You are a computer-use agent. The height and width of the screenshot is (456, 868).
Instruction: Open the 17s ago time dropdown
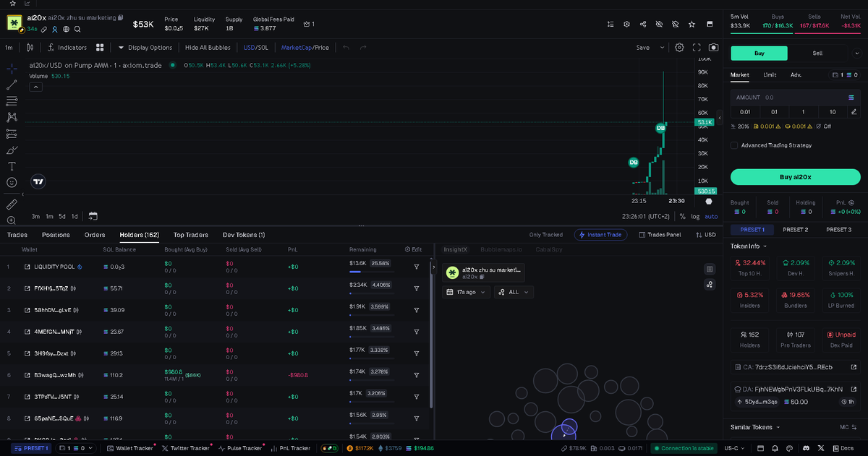466,292
